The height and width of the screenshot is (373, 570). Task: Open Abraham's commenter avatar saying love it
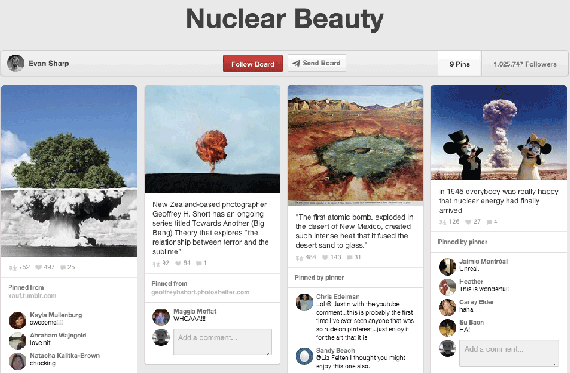(17, 340)
